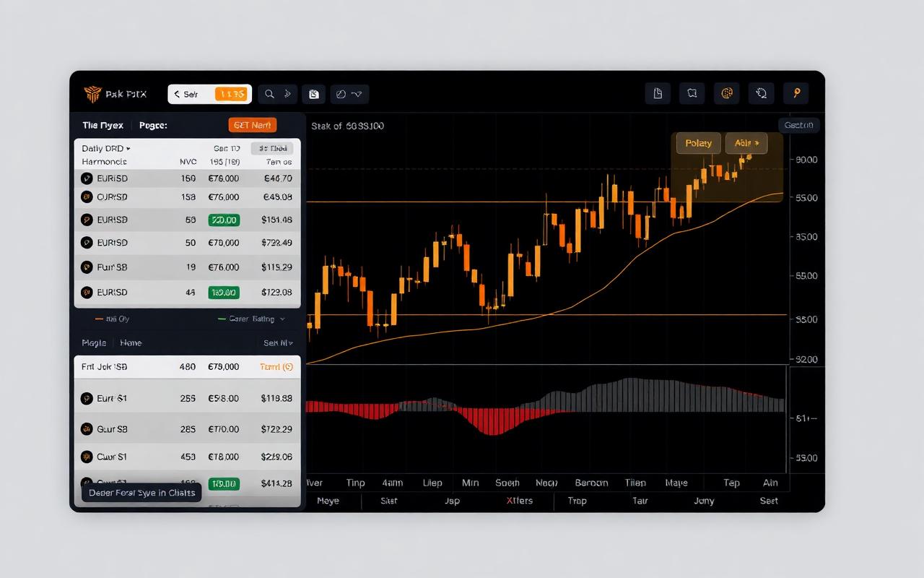Click the coin icon of CURISD row
The width and height of the screenshot is (924, 578).
[x=86, y=197]
